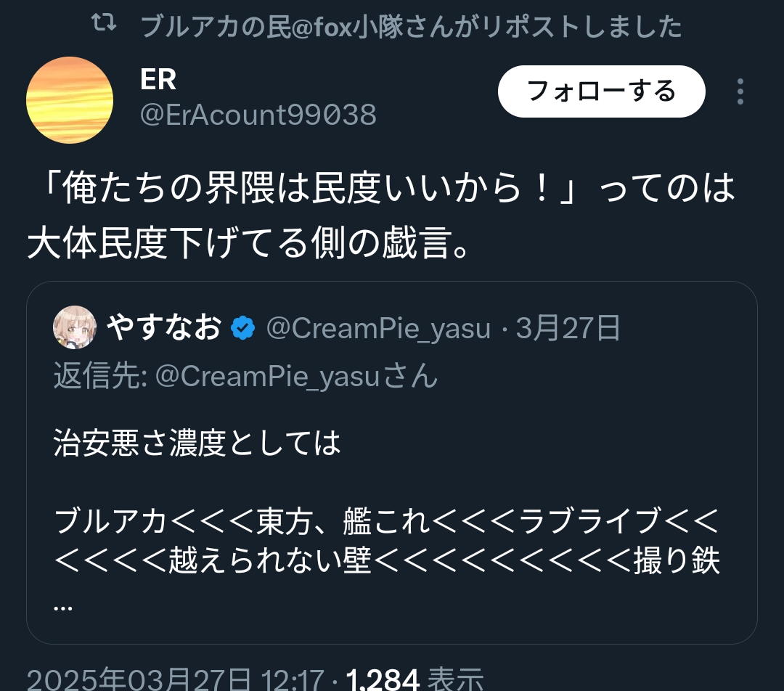Open the ER display name
The image size is (784, 691).
[x=158, y=80]
